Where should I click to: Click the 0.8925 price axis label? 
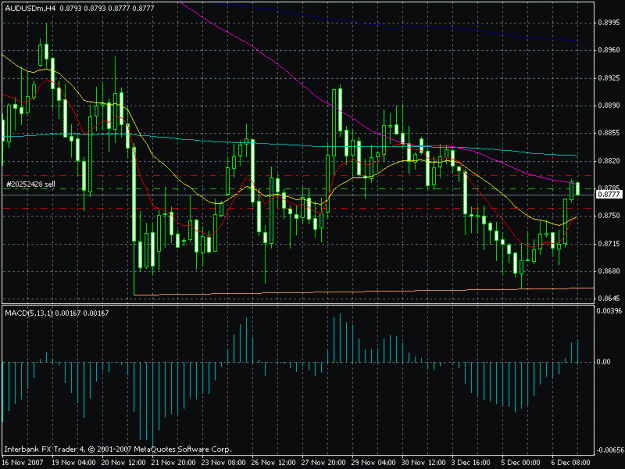point(609,78)
